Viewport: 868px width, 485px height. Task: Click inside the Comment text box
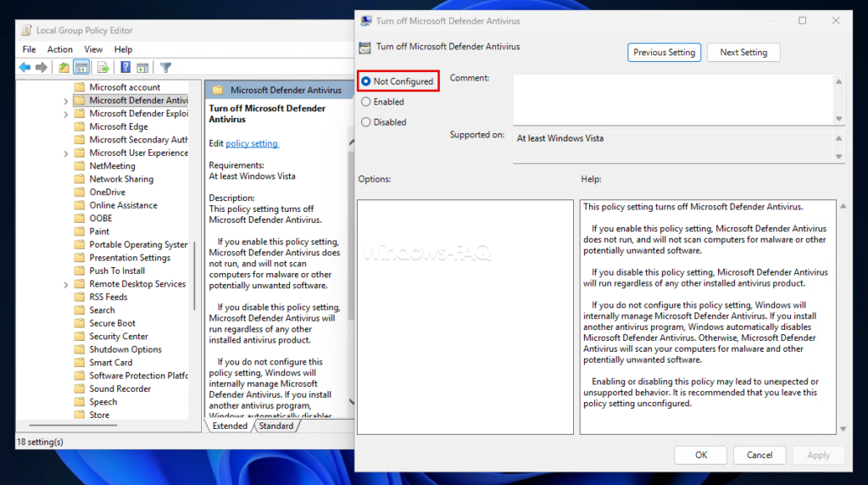672,100
